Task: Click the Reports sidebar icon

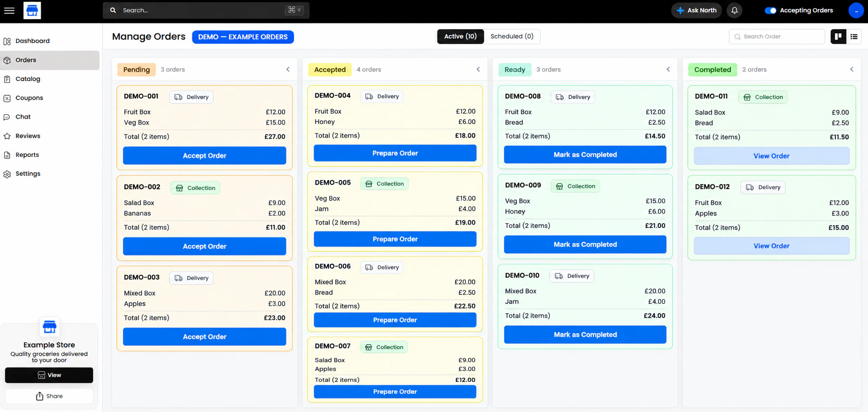Action: (7, 155)
